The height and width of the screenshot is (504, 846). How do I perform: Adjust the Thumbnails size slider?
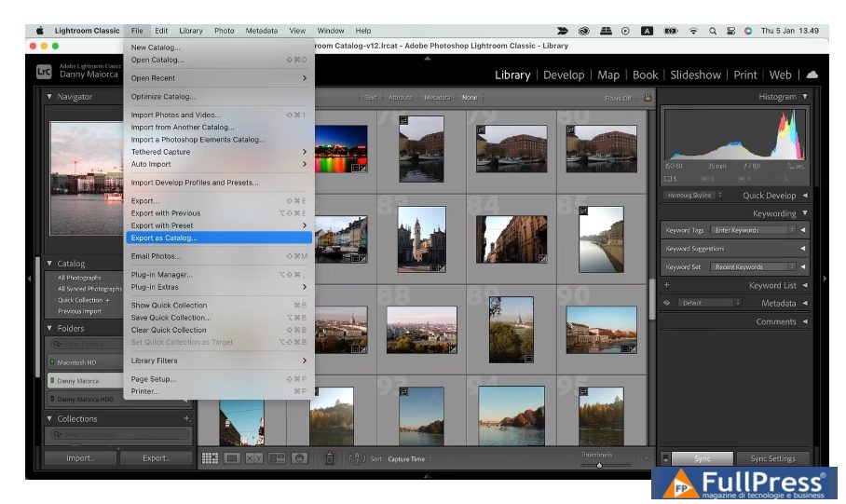click(599, 464)
